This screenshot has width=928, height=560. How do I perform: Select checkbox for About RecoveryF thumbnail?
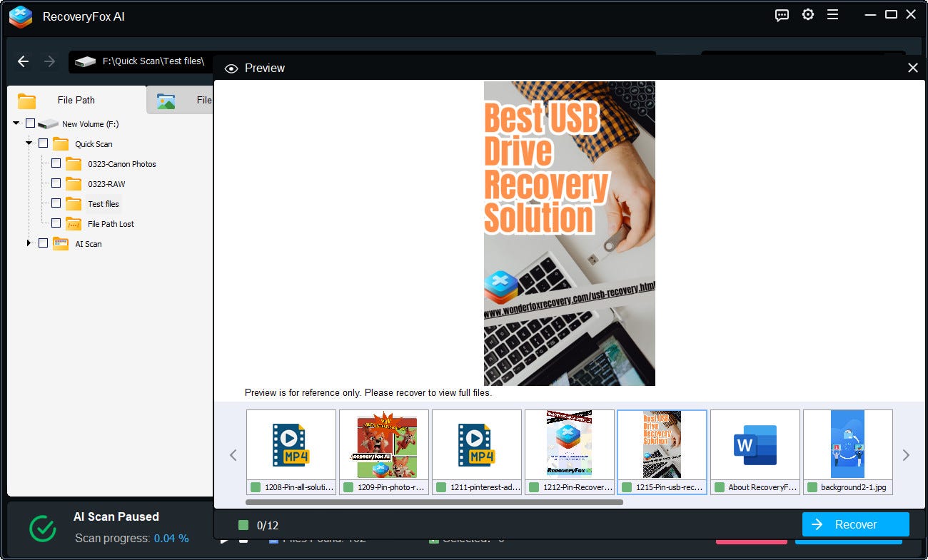point(720,487)
